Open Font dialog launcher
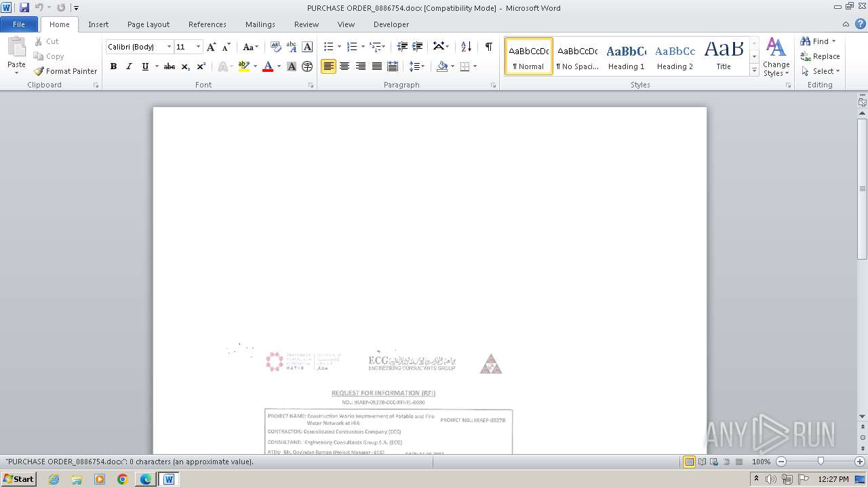Viewport: 868px width, 488px height. point(311,85)
